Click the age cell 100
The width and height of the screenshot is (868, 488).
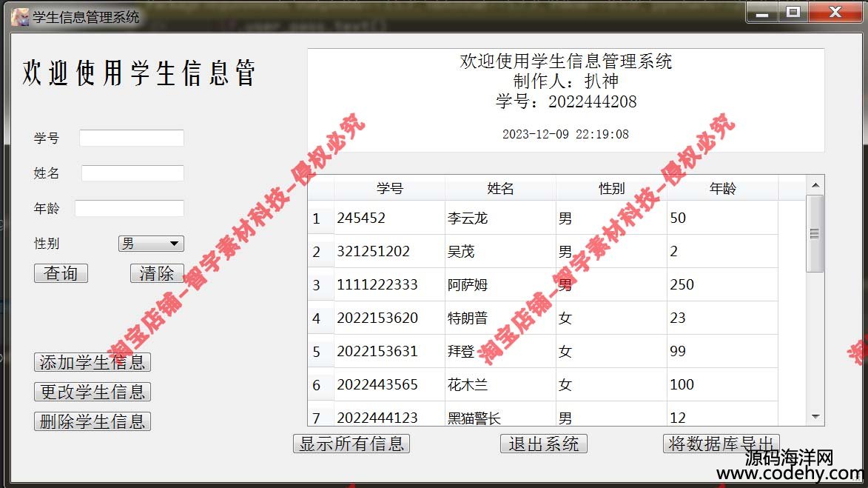tap(722, 384)
